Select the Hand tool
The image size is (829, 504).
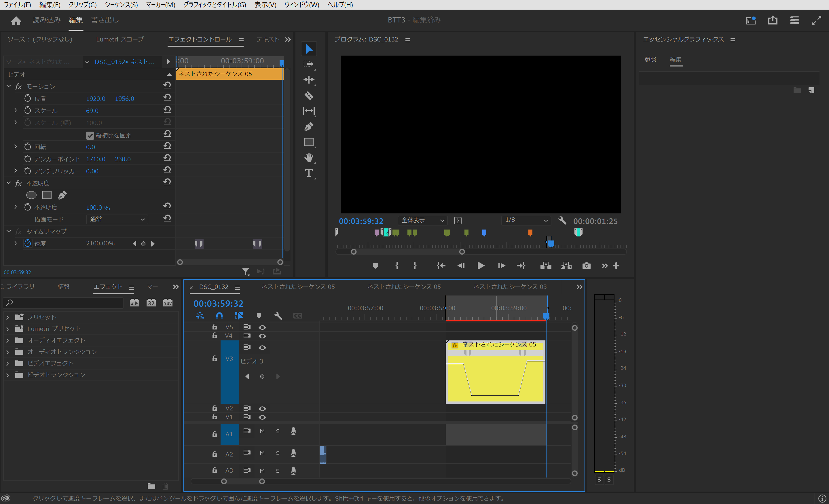click(x=309, y=158)
